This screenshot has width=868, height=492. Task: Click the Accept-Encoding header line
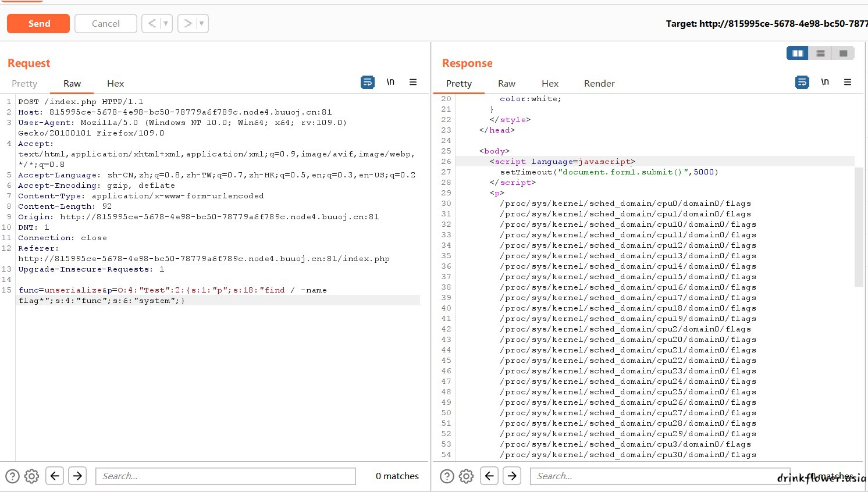coord(97,186)
